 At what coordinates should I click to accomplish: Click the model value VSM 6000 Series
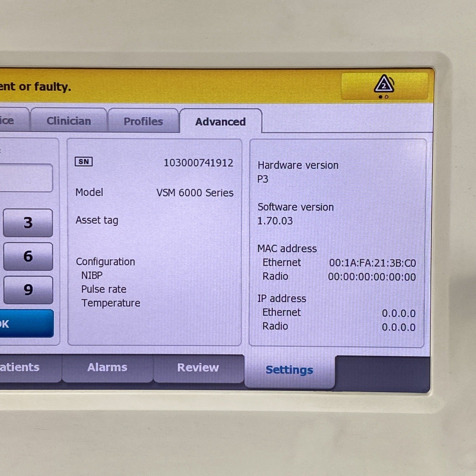click(195, 193)
